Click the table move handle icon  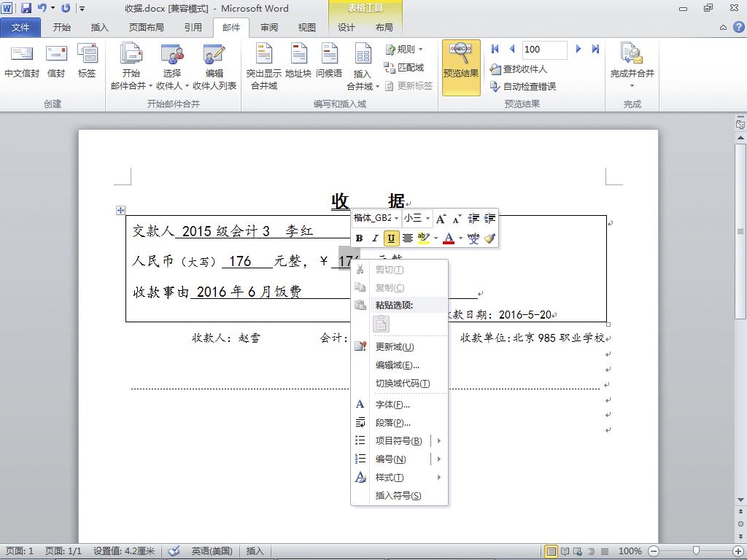click(x=120, y=210)
